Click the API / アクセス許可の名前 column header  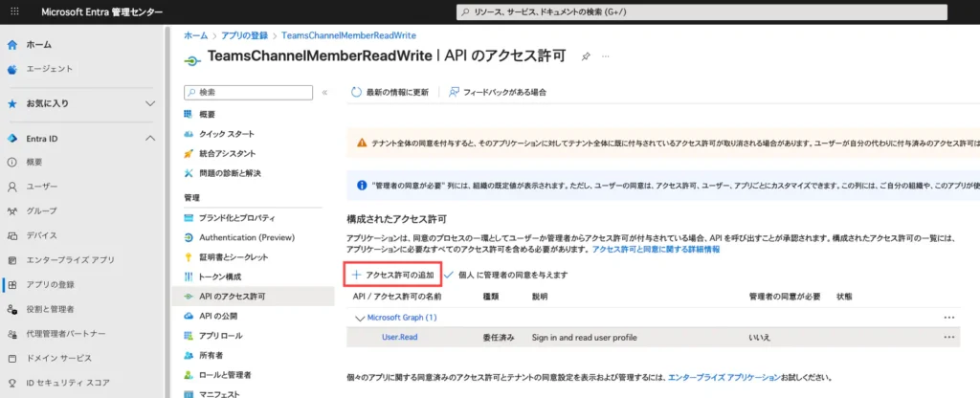(x=397, y=297)
